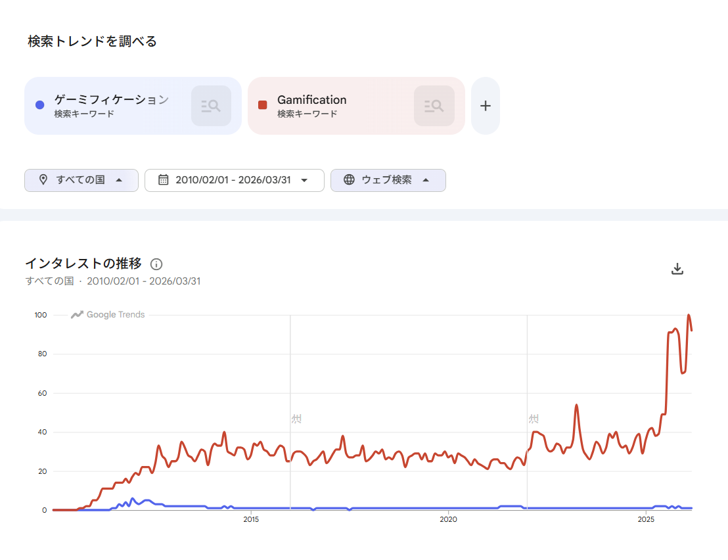Click the 2022 note marker on chart
This screenshot has height=560, width=728.
click(534, 419)
